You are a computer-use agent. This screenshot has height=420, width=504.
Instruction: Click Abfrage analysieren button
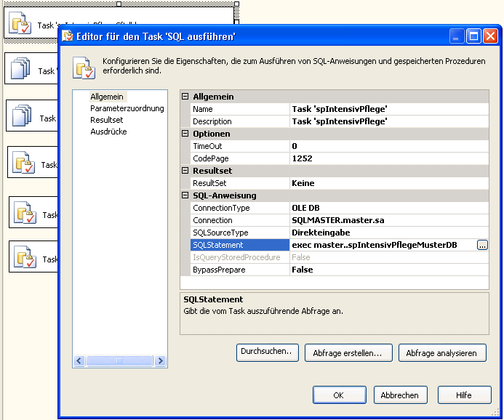coord(441,353)
